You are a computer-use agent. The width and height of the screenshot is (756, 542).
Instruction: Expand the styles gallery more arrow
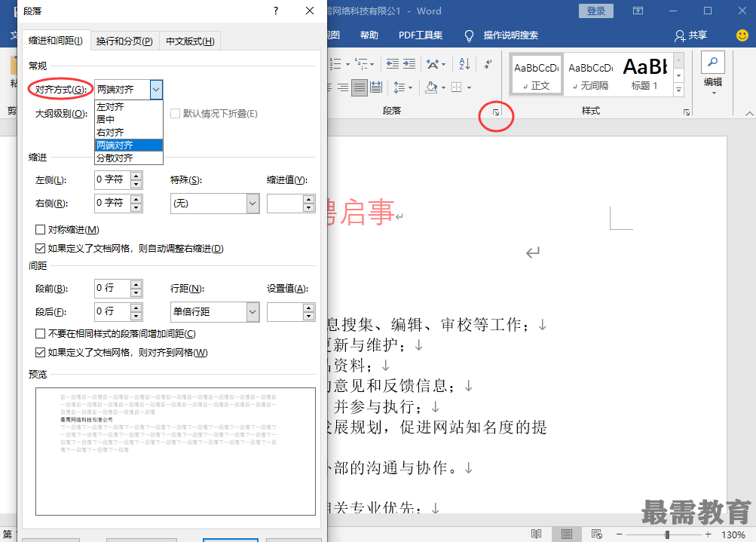679,89
